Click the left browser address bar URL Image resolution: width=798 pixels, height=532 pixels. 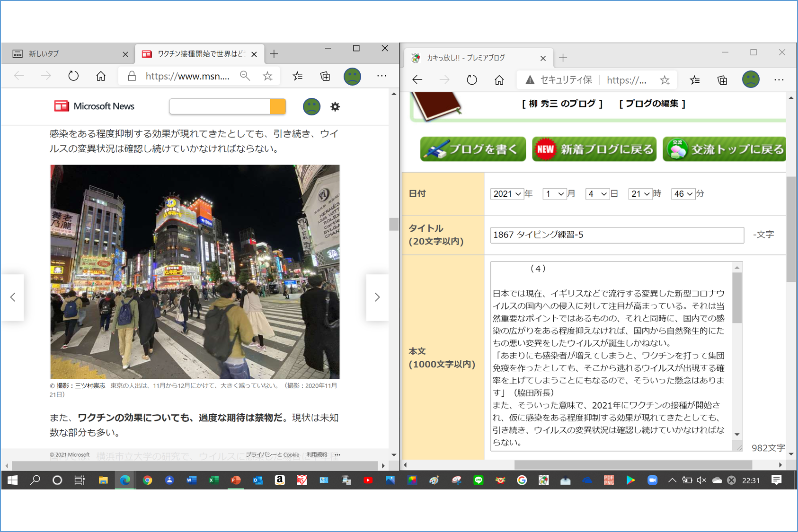[x=187, y=76]
